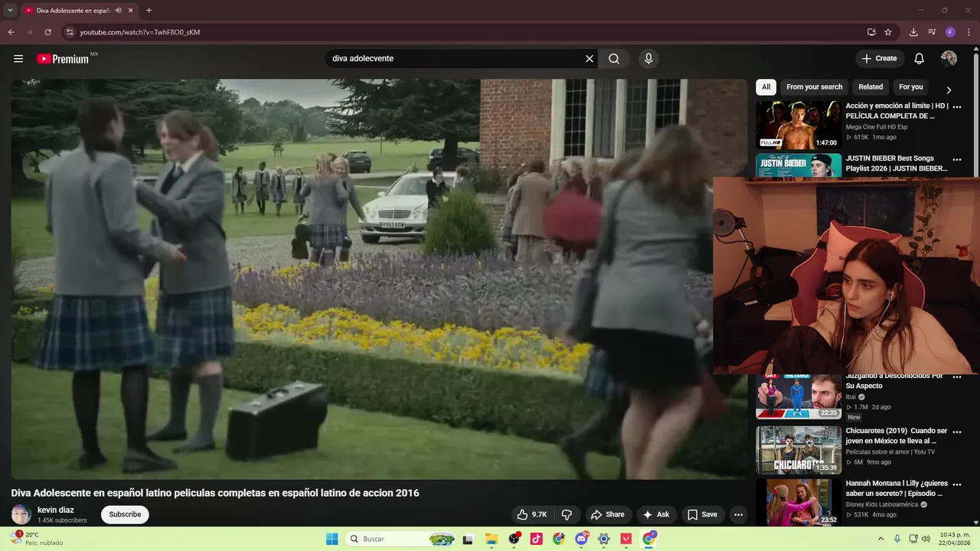This screenshot has width=980, height=551.
Task: Reload the current page
Action: coord(47,32)
